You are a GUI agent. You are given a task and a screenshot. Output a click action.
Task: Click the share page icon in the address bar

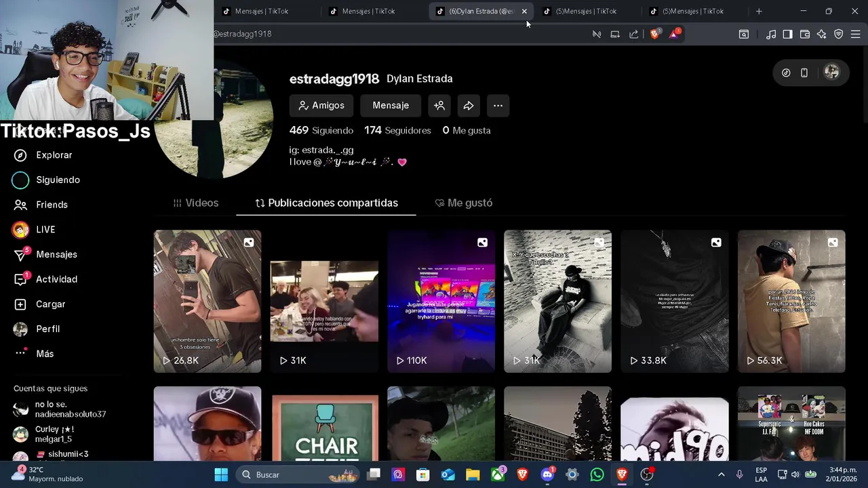click(x=634, y=34)
